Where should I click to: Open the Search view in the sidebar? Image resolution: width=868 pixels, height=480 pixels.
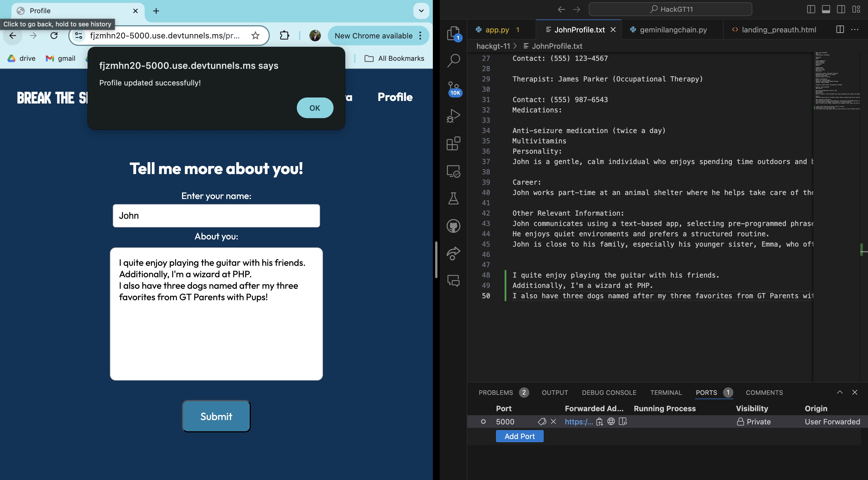[454, 61]
